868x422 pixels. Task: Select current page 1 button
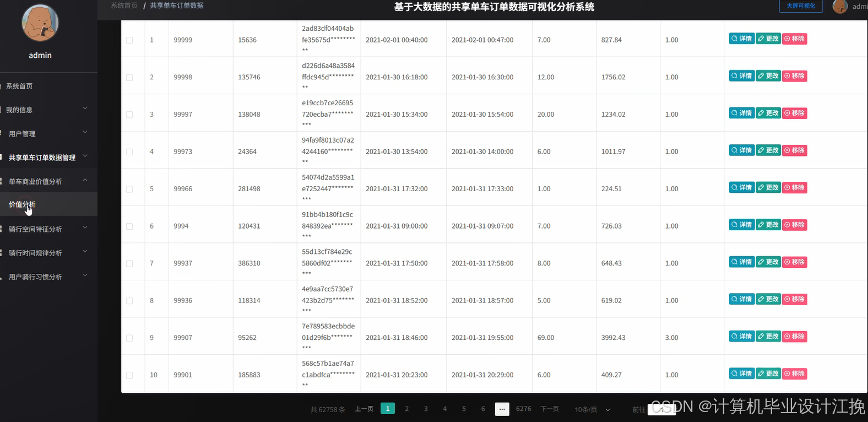point(388,409)
